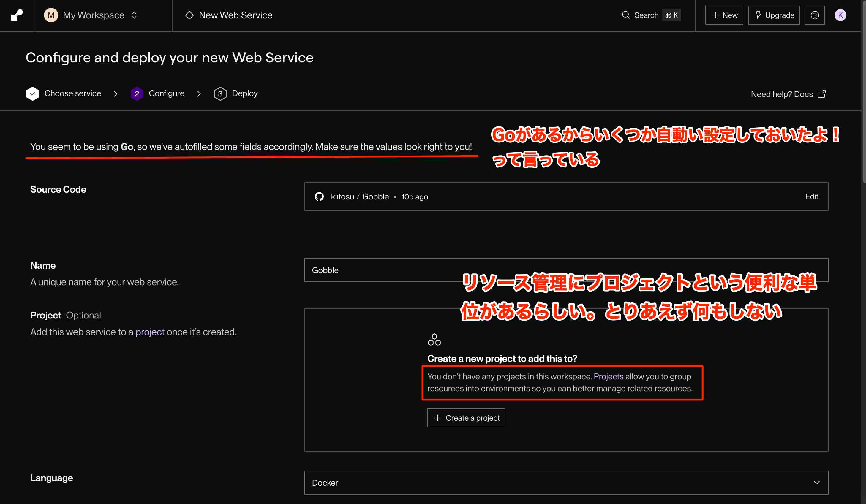Click the search magnifier icon
Viewport: 866px width, 504px height.
click(626, 15)
